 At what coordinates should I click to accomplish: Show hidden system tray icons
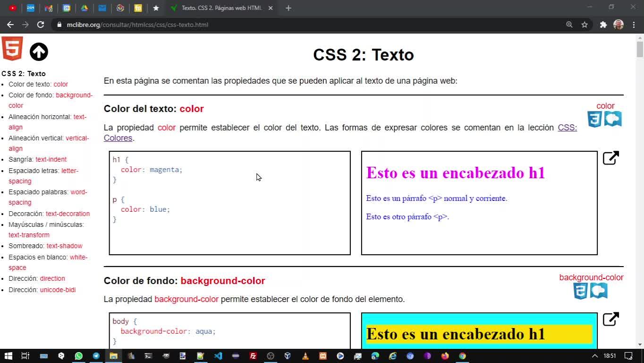coord(595,356)
